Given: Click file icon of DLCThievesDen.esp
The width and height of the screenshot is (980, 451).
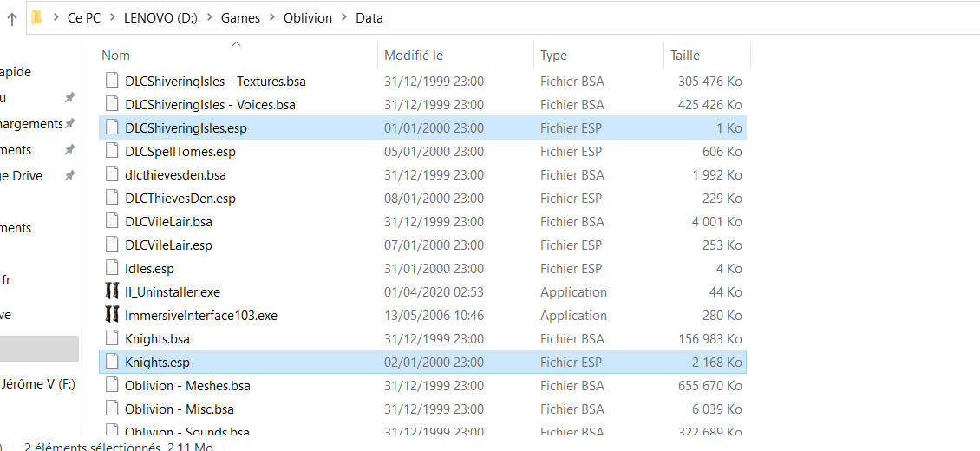Looking at the screenshot, I should [112, 198].
